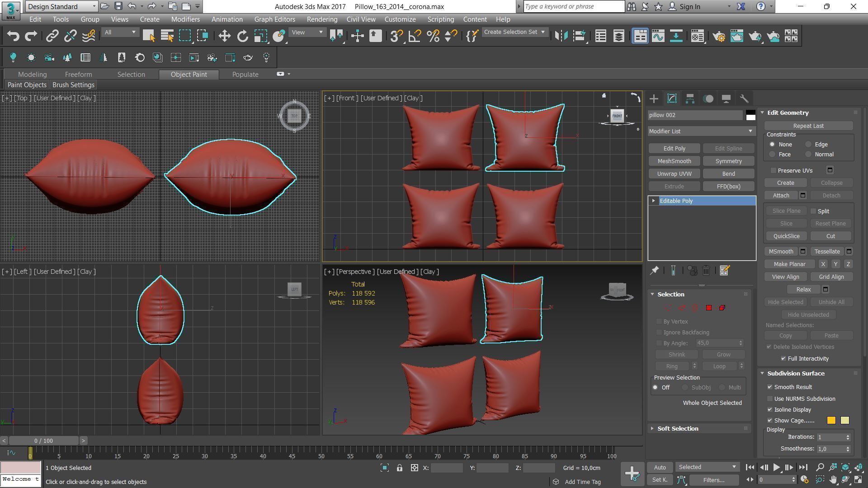Toggle Angle Snap
This screenshot has height=488, width=868.
[415, 36]
